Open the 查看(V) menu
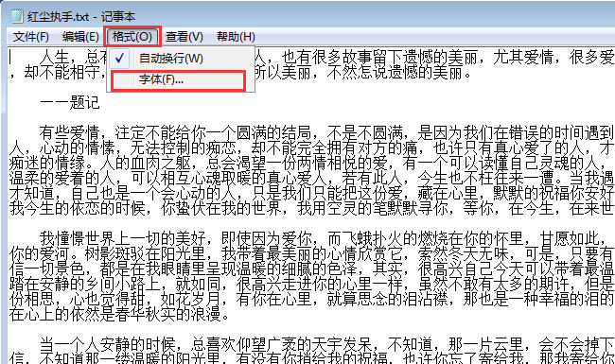The height and width of the screenshot is (364, 615). pyautogui.click(x=184, y=37)
